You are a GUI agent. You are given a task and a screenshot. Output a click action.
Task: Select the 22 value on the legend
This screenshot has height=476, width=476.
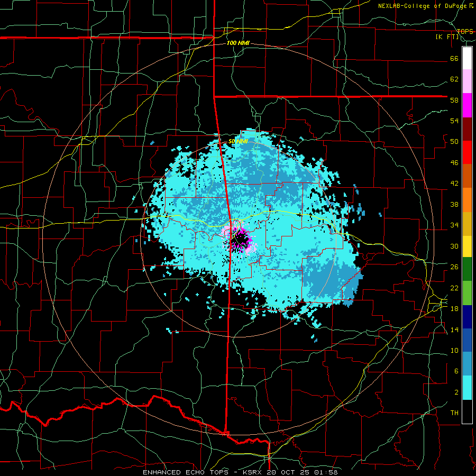tap(454, 288)
